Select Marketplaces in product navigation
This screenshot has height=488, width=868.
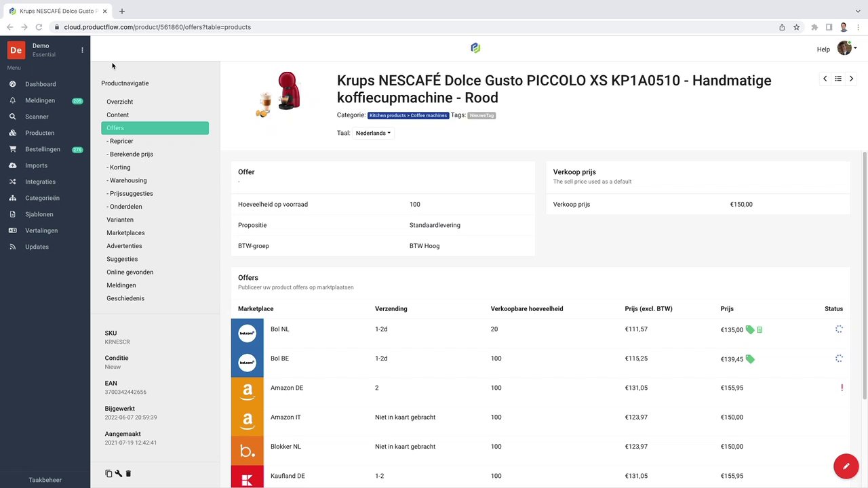click(125, 232)
